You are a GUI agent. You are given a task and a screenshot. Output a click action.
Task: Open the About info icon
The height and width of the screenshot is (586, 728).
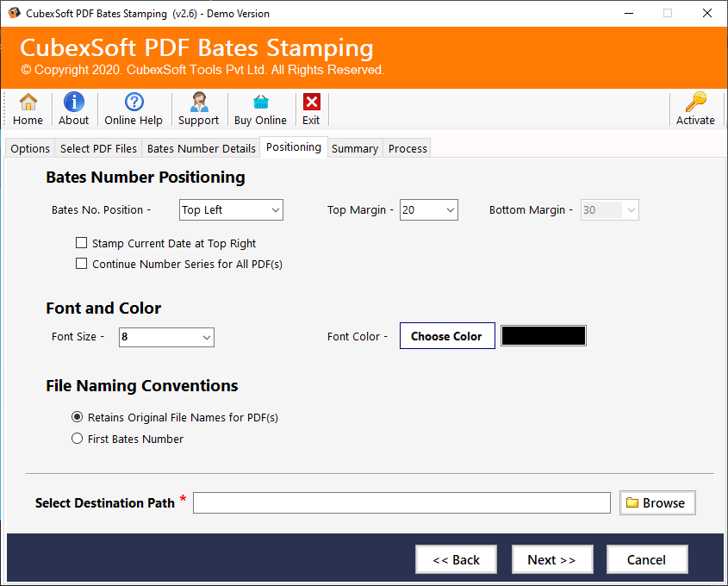pyautogui.click(x=74, y=103)
